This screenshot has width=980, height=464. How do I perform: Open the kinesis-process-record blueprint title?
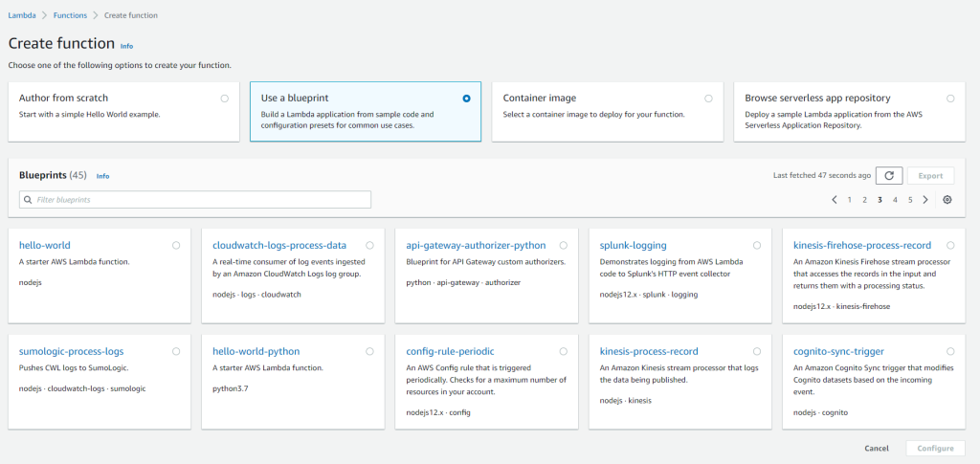pos(649,351)
